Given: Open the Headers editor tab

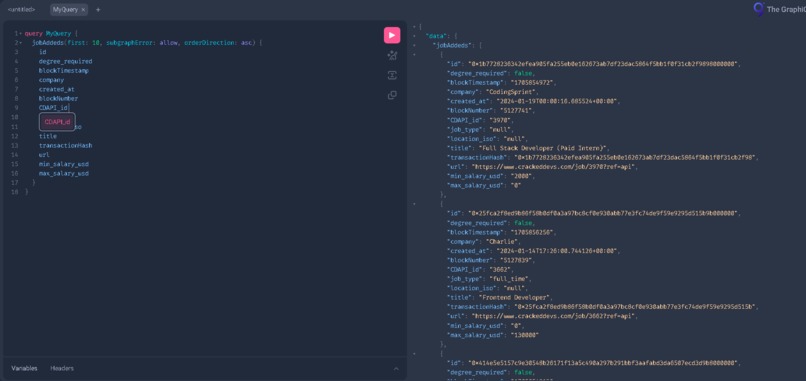Looking at the screenshot, I should click(62, 368).
